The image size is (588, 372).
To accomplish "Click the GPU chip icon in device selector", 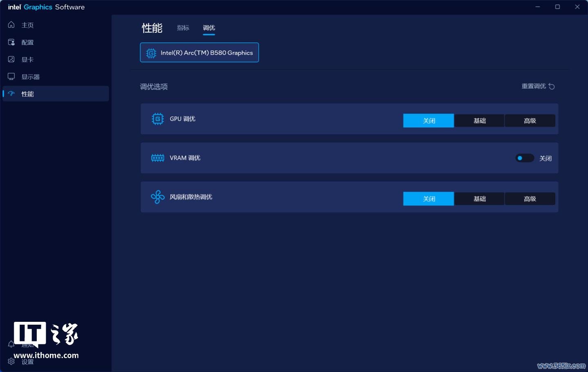I will point(151,53).
